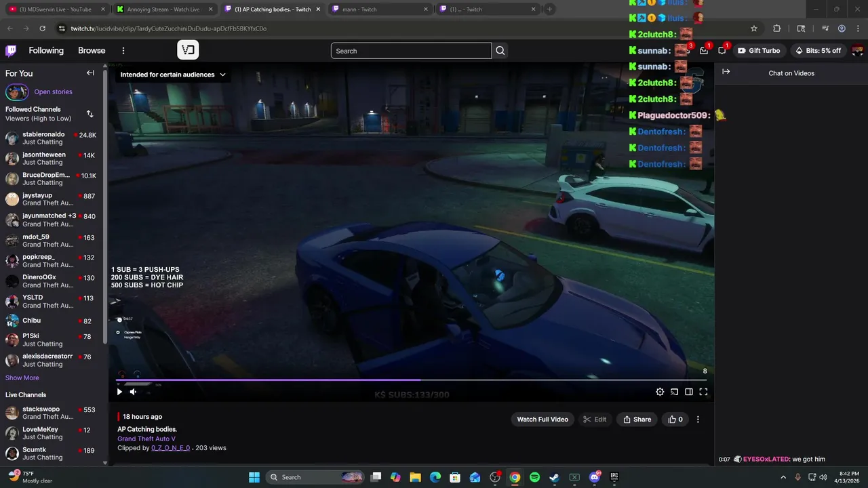This screenshot has height=488, width=868.
Task: Play the clip video
Action: pos(119,392)
